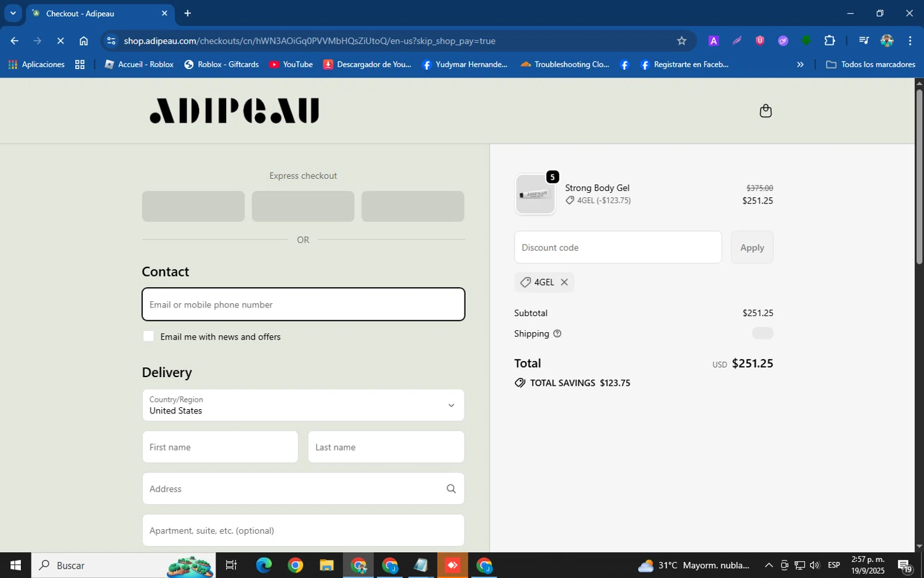This screenshot has width=924, height=578.
Task: Show hidden system tray icons
Action: [x=769, y=565]
